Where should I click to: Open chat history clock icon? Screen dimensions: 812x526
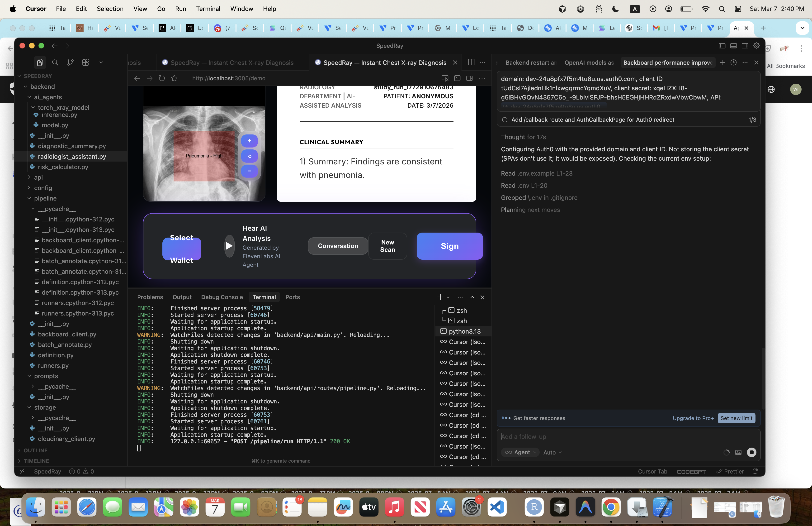(733, 62)
